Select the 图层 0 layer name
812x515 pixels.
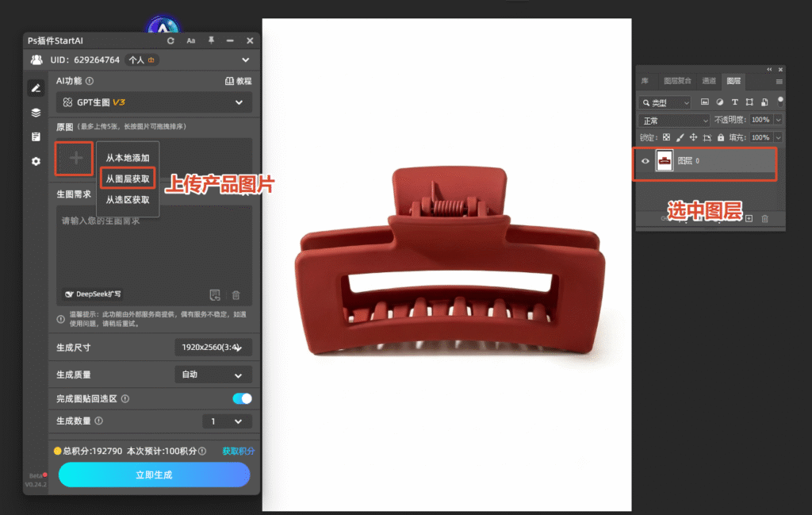(689, 161)
